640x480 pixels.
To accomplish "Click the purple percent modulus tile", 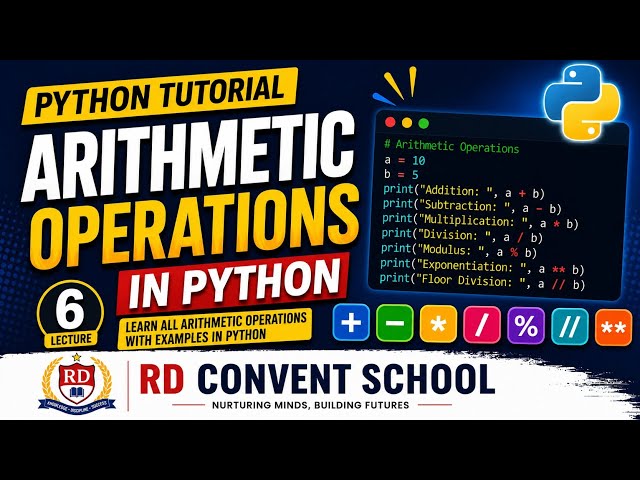I will point(526,326).
